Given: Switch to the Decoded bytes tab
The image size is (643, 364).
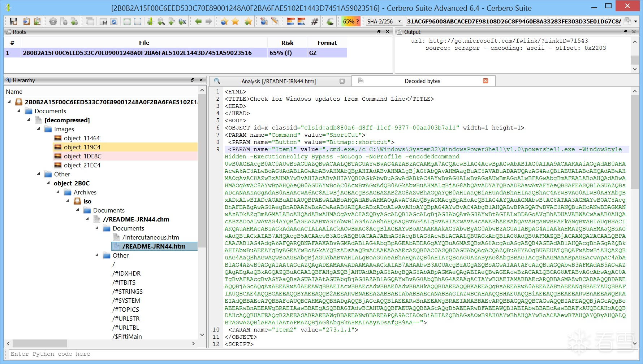Looking at the screenshot, I should point(423,81).
